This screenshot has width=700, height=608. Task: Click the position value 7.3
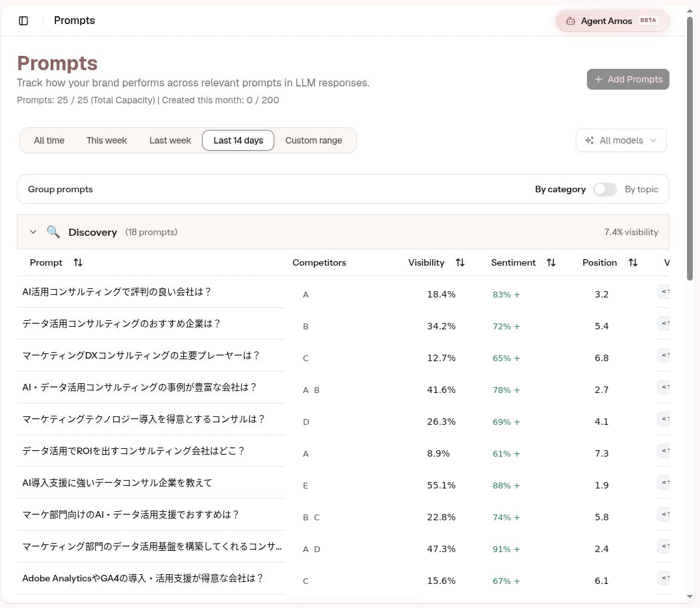point(601,453)
